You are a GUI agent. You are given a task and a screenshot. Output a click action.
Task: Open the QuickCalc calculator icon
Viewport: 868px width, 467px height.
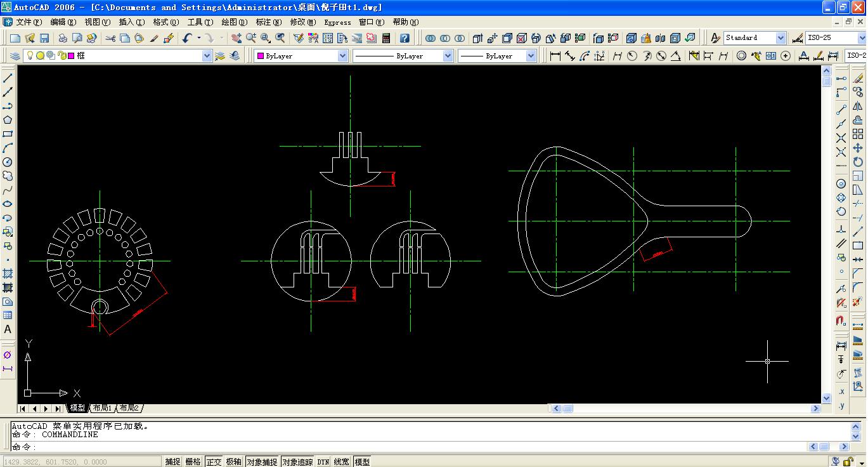[385, 39]
